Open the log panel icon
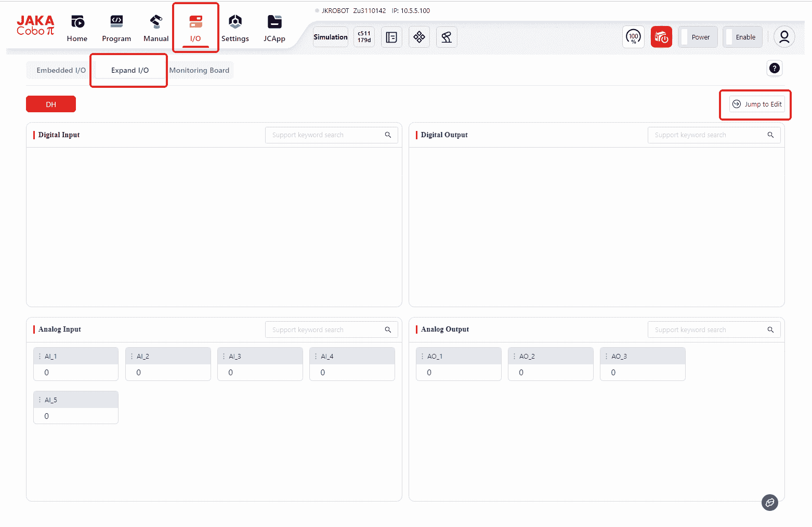Viewport: 812px width, 527px height. [x=391, y=37]
